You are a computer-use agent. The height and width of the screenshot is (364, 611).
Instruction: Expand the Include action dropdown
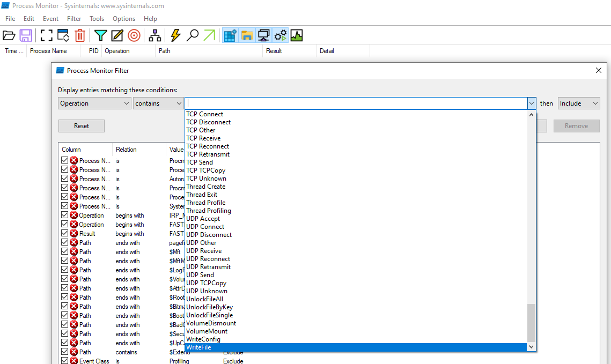click(x=579, y=103)
